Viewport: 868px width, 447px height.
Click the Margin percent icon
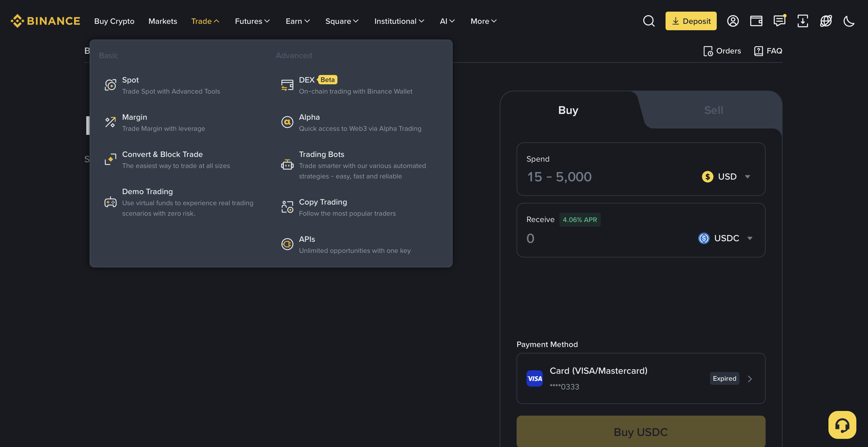[x=111, y=122]
